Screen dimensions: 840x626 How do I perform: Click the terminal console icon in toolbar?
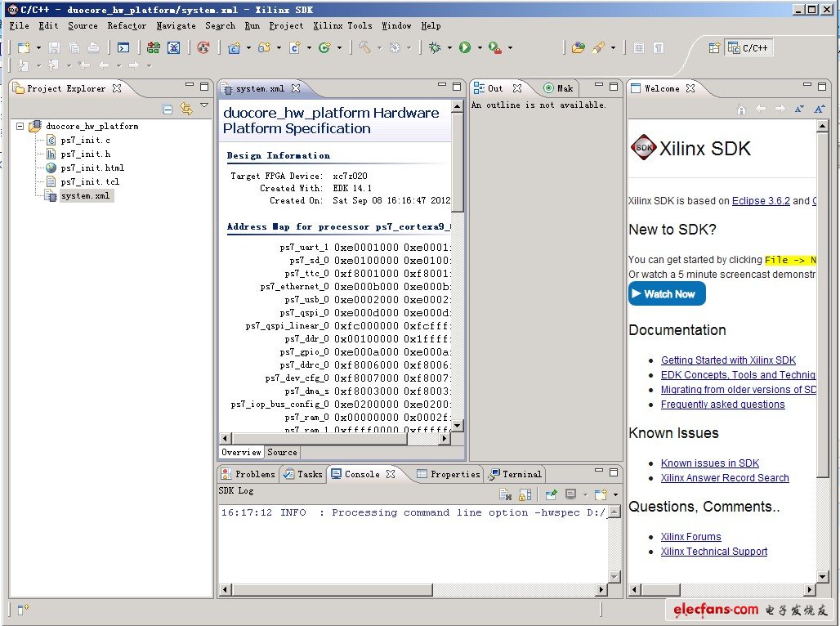(x=123, y=48)
